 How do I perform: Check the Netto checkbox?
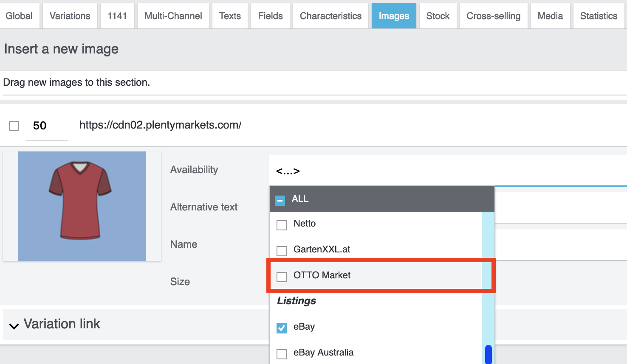click(x=282, y=225)
